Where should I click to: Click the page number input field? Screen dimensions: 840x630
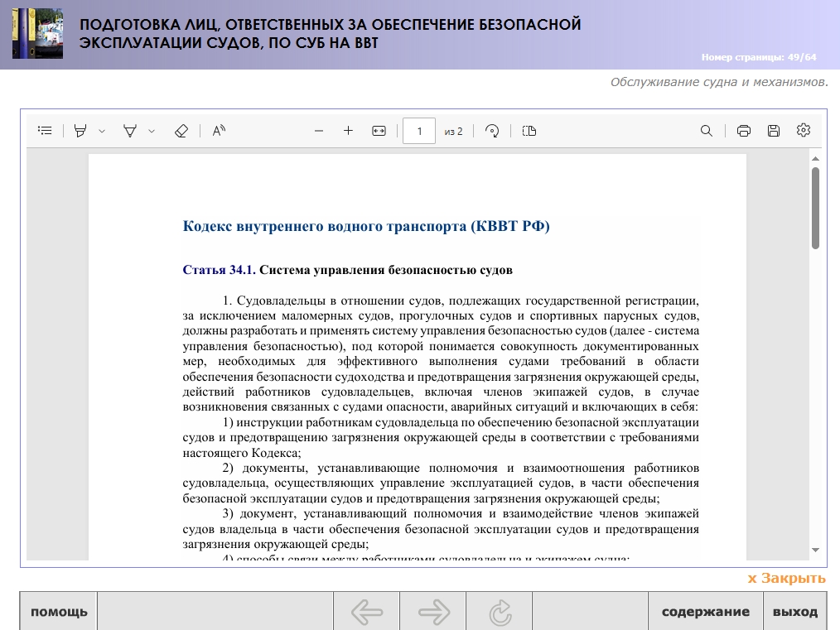(419, 131)
